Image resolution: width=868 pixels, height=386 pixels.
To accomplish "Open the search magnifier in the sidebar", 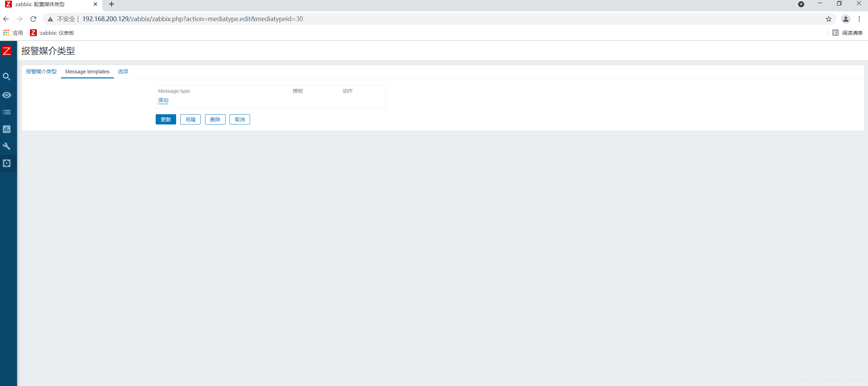I will point(7,77).
